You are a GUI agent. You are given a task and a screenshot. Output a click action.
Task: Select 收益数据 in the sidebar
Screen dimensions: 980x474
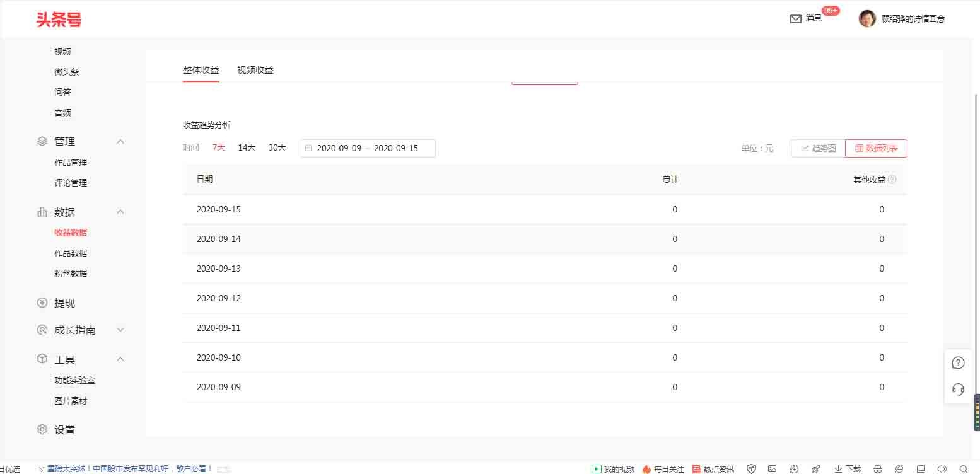[x=71, y=233]
